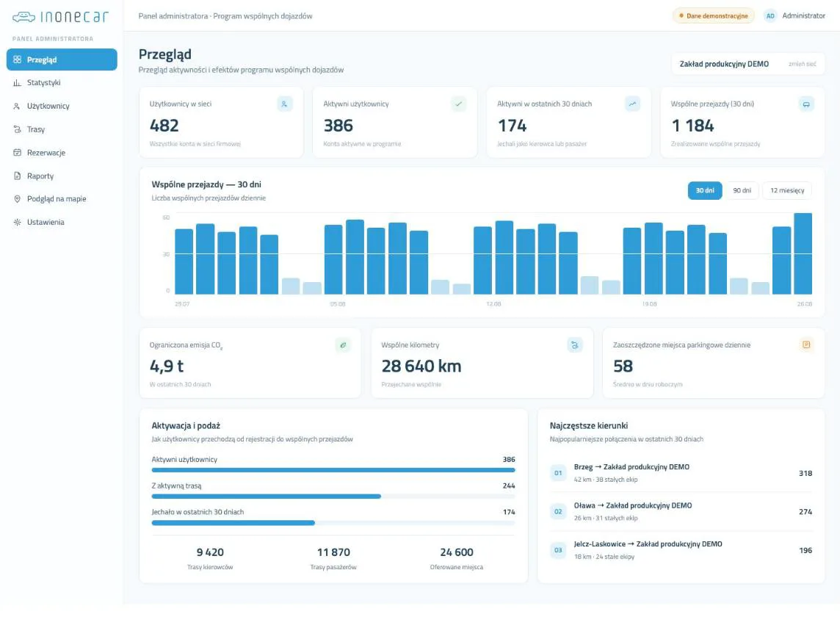Click the checkmark icon on Aktywni użytkownicy card
The width and height of the screenshot is (840, 617).
pyautogui.click(x=459, y=104)
